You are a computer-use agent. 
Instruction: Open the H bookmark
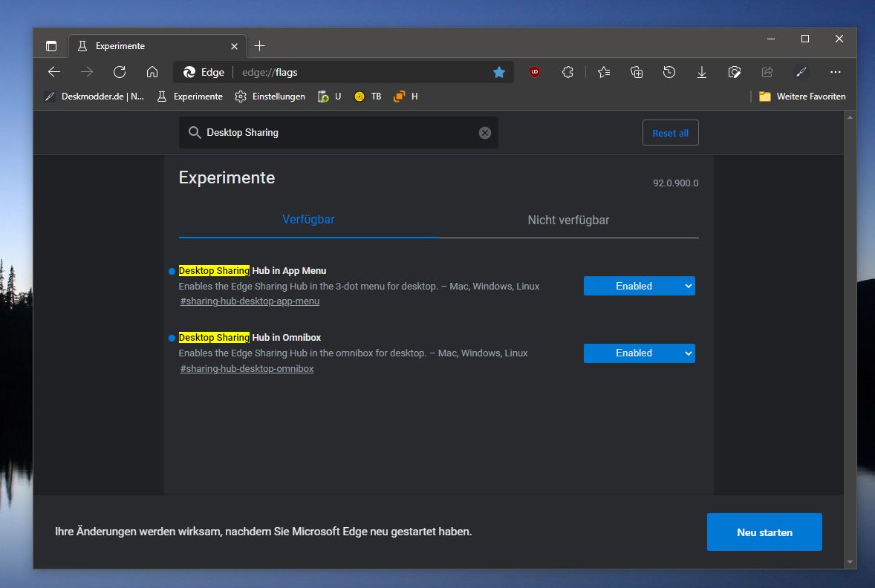point(406,97)
